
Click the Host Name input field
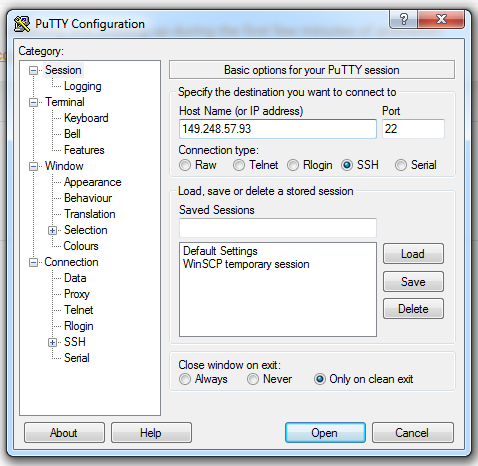[x=278, y=129]
